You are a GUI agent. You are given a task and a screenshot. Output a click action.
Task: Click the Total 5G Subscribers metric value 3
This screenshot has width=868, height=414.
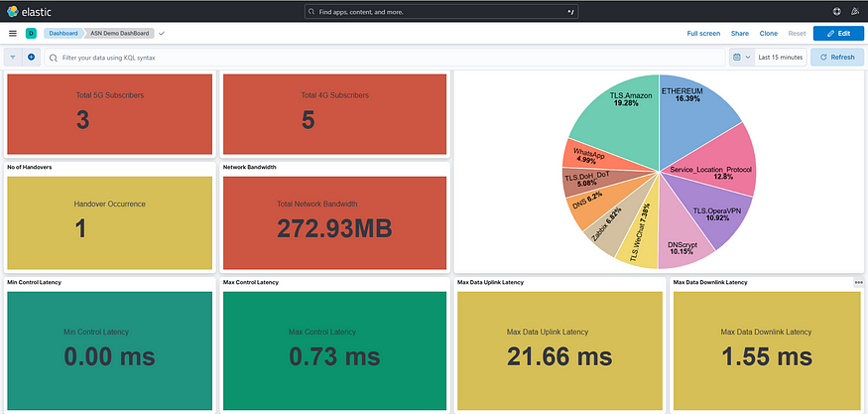click(x=82, y=120)
